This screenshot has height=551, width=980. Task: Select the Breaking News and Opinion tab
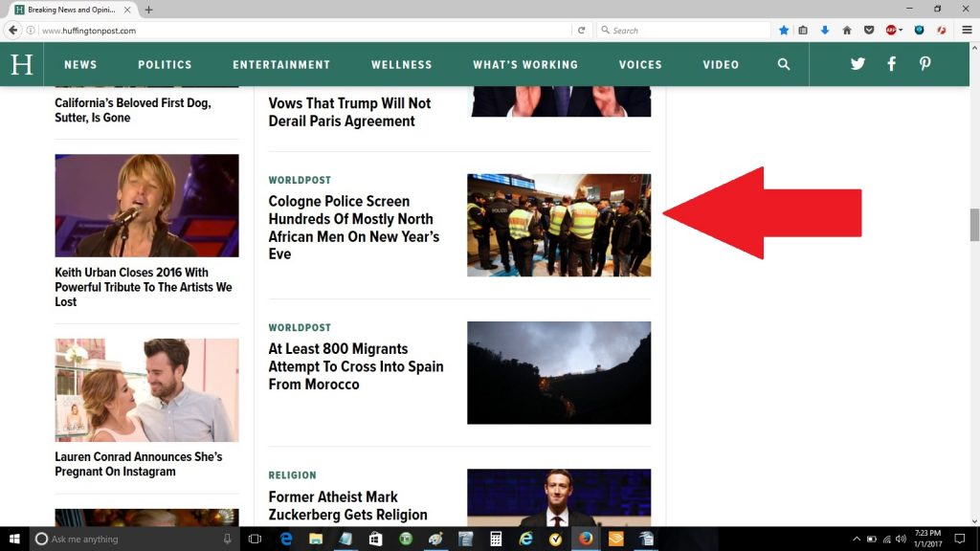(71, 10)
